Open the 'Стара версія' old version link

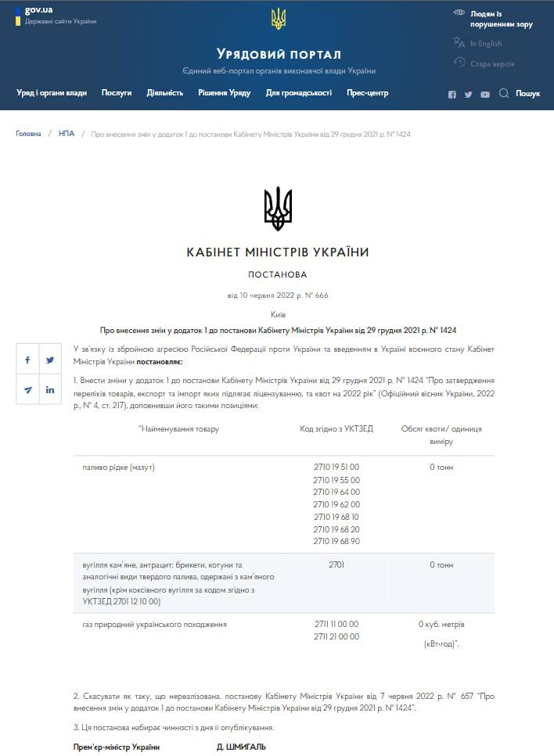(491, 64)
